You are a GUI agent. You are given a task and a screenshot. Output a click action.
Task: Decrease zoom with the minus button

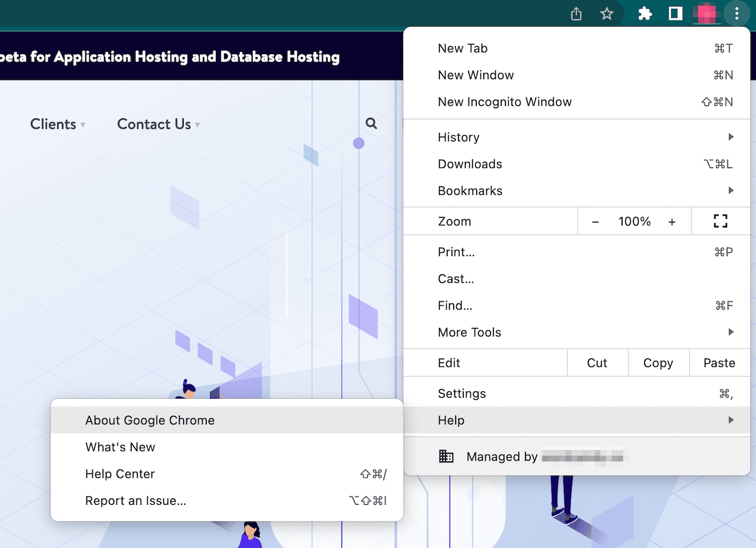[x=595, y=222]
